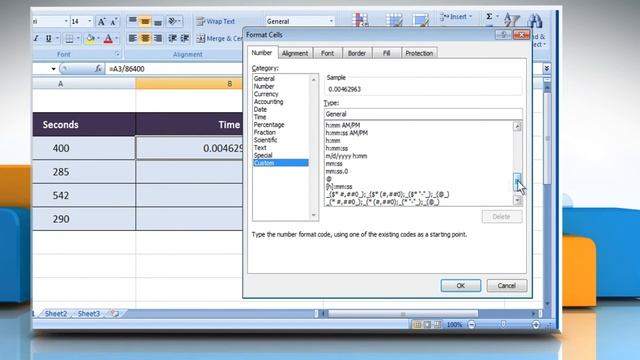Screen dimensions: 640x360
Task: Click the Type input field showing General
Action: click(x=423, y=114)
